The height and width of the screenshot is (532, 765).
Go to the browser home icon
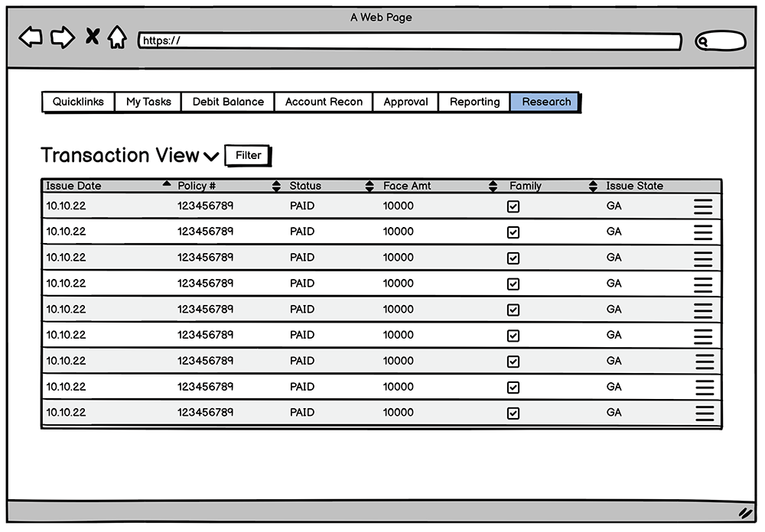tap(116, 37)
